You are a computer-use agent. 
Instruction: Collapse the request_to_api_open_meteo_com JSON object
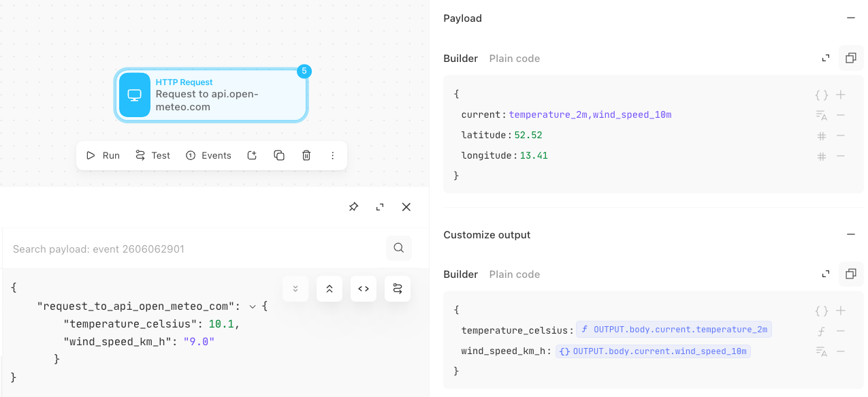253,306
